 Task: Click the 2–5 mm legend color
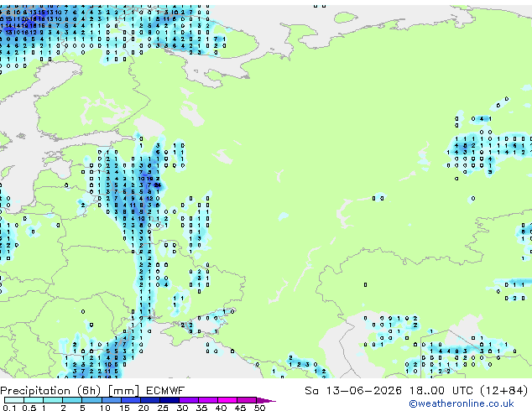pyautogui.click(x=72, y=400)
